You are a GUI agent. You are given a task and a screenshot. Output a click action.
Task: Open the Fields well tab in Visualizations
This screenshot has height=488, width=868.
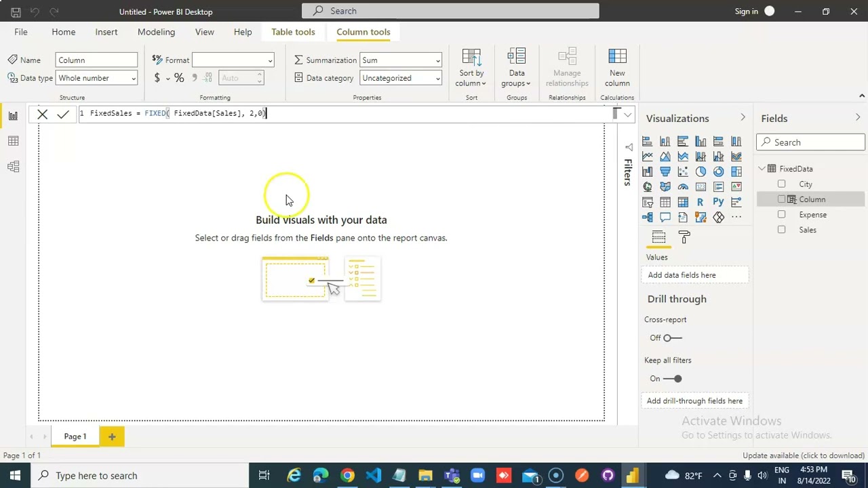pyautogui.click(x=658, y=237)
